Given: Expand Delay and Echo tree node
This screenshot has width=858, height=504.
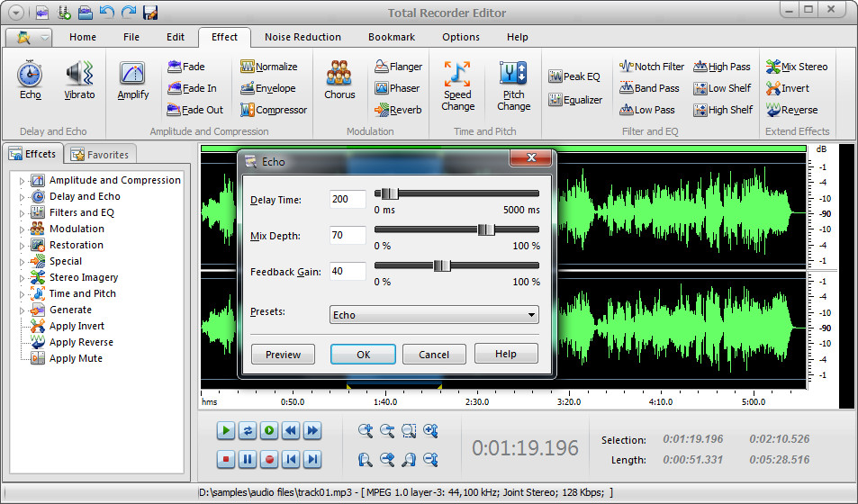Looking at the screenshot, I should [x=22, y=197].
